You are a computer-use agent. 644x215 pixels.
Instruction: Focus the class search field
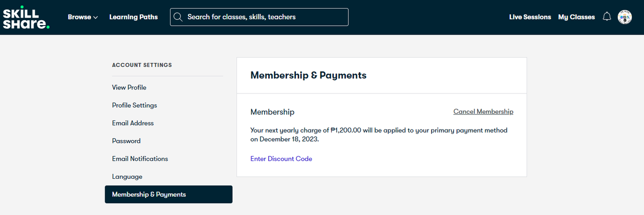(259, 17)
